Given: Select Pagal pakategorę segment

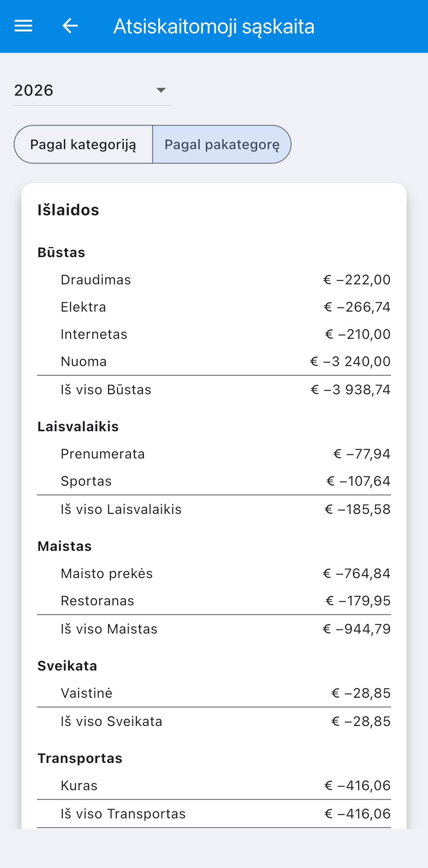Looking at the screenshot, I should point(222,145).
